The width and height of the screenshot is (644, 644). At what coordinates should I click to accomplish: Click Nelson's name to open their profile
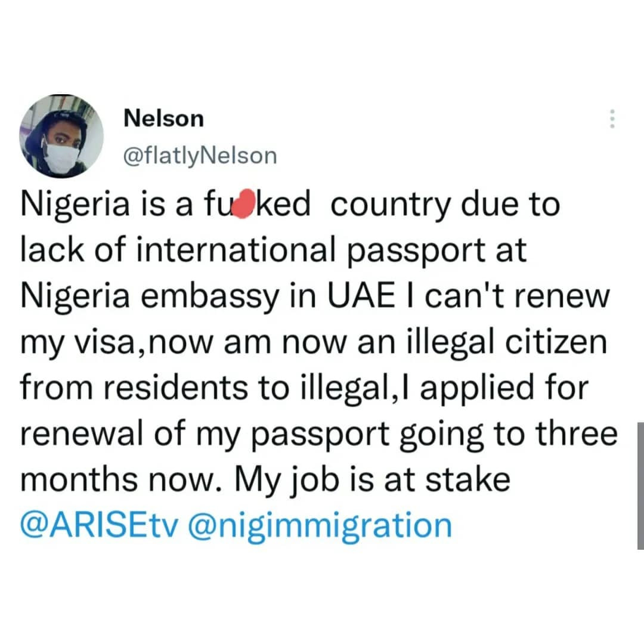[x=163, y=117]
